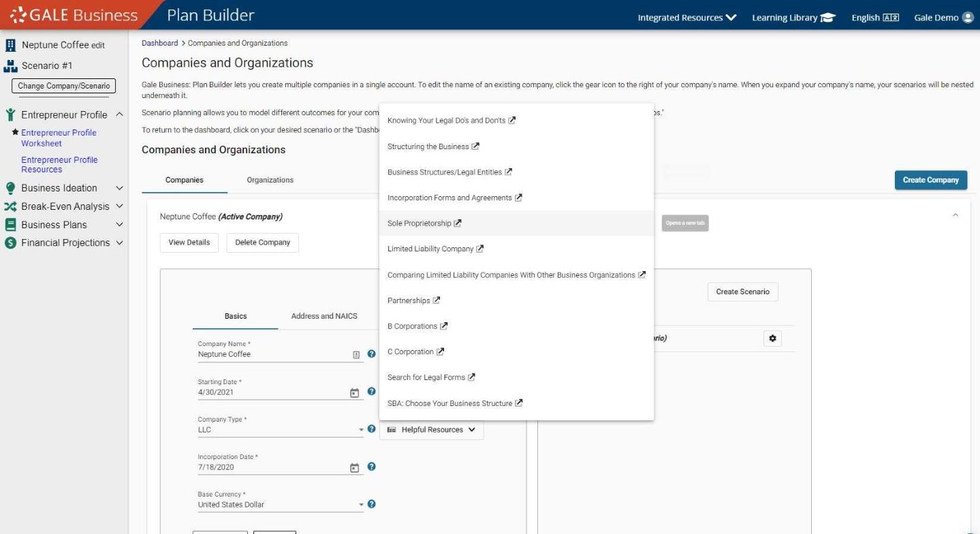The image size is (980, 534).
Task: Switch to the Organizations tab
Action: (x=270, y=180)
